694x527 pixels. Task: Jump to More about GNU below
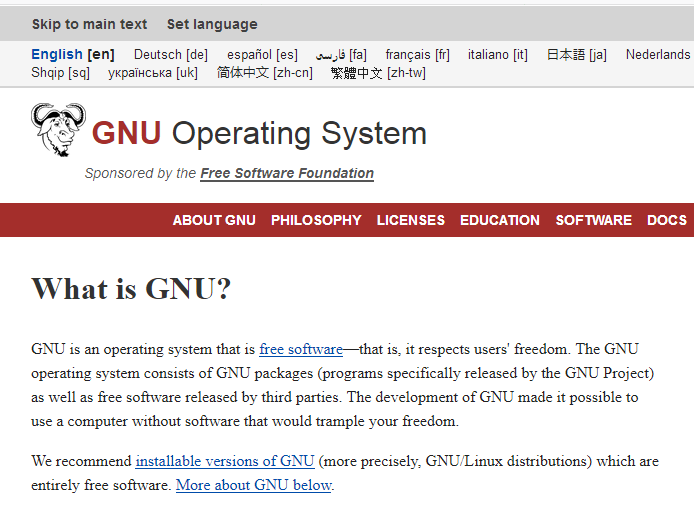(254, 485)
